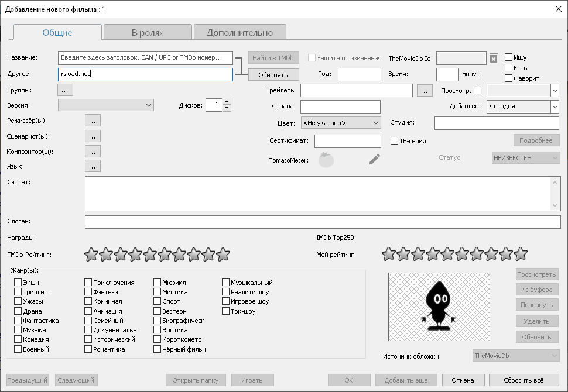Click the Добавить еще button
The width and height of the screenshot is (568, 392).
(x=406, y=380)
